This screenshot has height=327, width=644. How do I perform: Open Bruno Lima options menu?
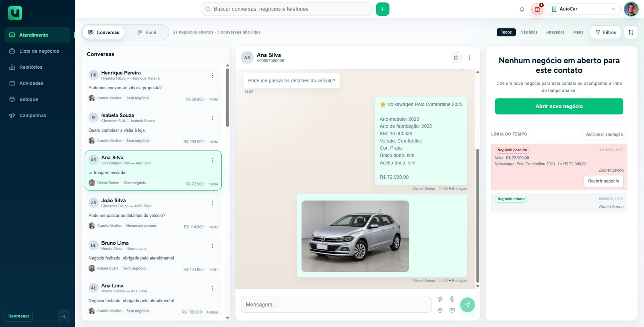pos(213,246)
